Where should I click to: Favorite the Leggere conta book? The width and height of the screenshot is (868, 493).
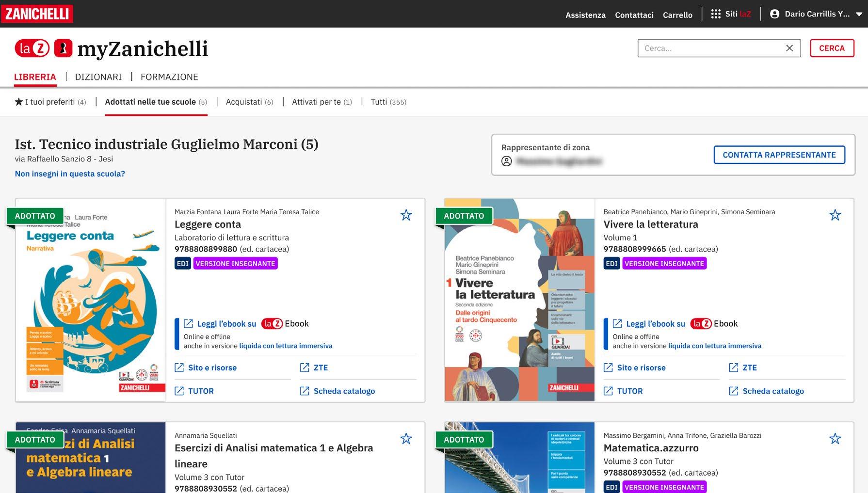point(406,214)
